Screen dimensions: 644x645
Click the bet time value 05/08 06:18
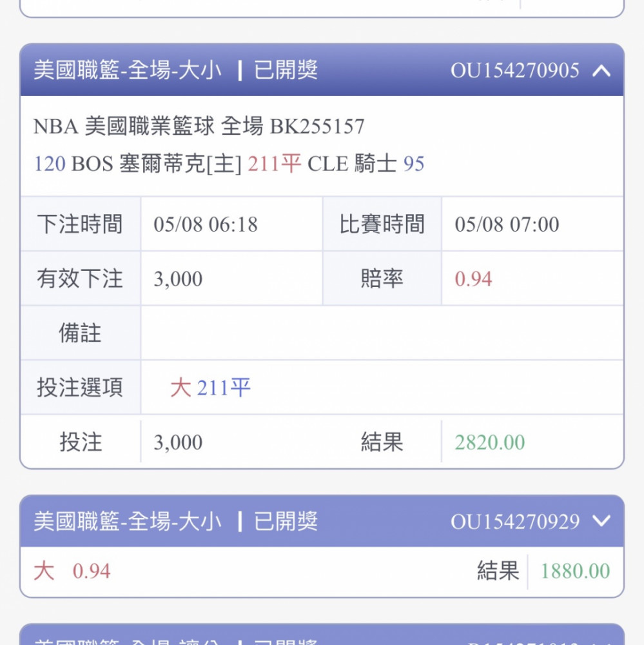(206, 224)
